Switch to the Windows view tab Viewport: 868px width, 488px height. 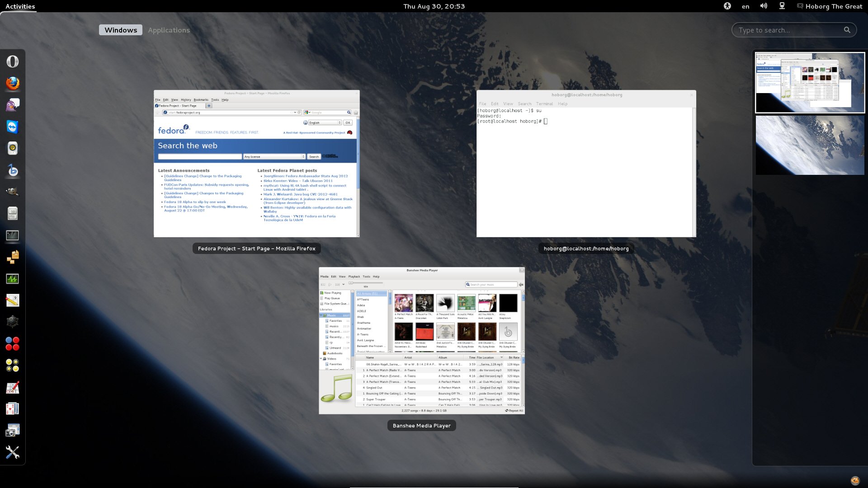(x=121, y=30)
